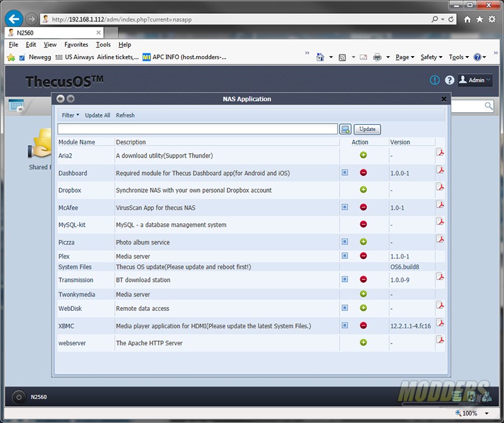Open PDF document for WebDisk module
Screen dimensions: 504x423
coord(440,305)
